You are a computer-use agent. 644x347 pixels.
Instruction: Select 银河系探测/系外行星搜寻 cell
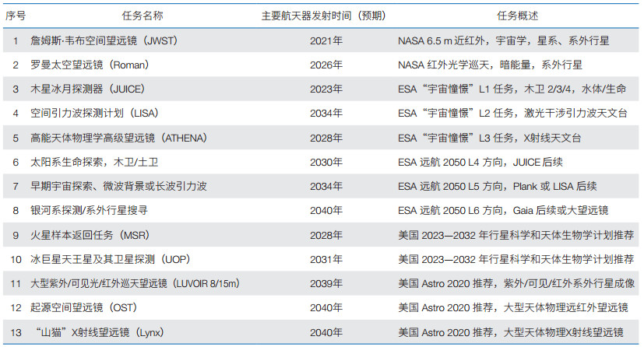89,210
